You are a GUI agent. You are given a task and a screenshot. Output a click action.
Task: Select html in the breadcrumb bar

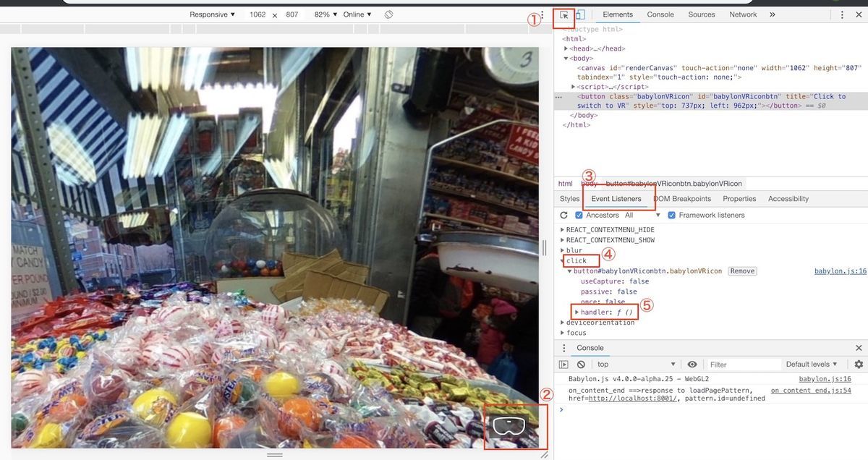tap(565, 184)
